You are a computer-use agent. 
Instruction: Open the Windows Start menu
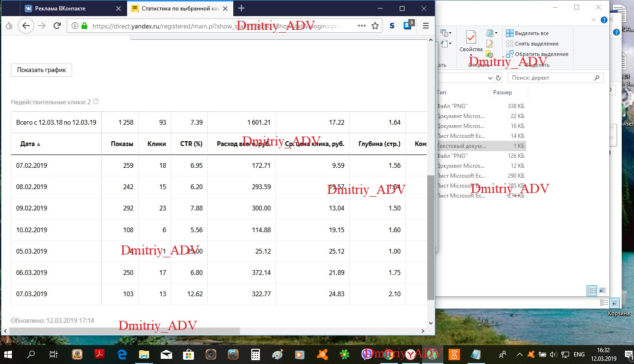click(9, 354)
